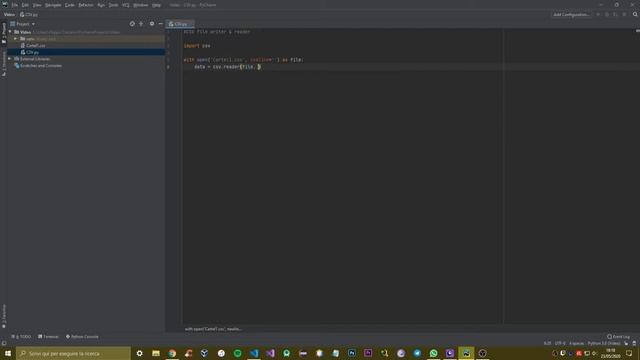This screenshot has width=640, height=360.
Task: Open Chrome from the taskbar
Action: pyautogui.click(x=172, y=353)
